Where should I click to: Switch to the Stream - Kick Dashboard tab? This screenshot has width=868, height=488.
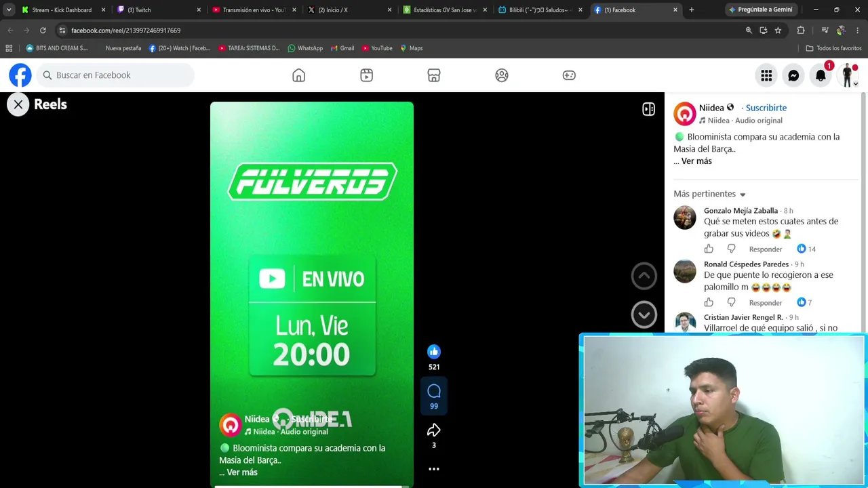point(62,10)
